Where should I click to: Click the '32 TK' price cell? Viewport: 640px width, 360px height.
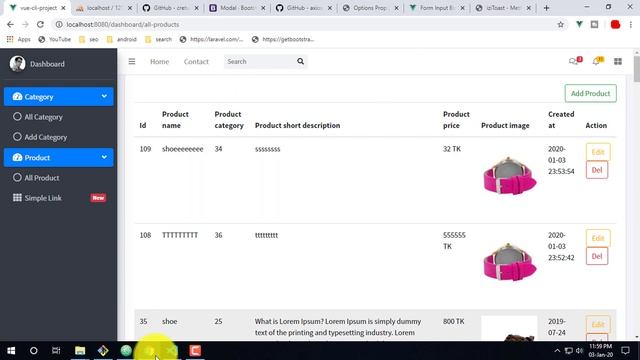(x=452, y=149)
